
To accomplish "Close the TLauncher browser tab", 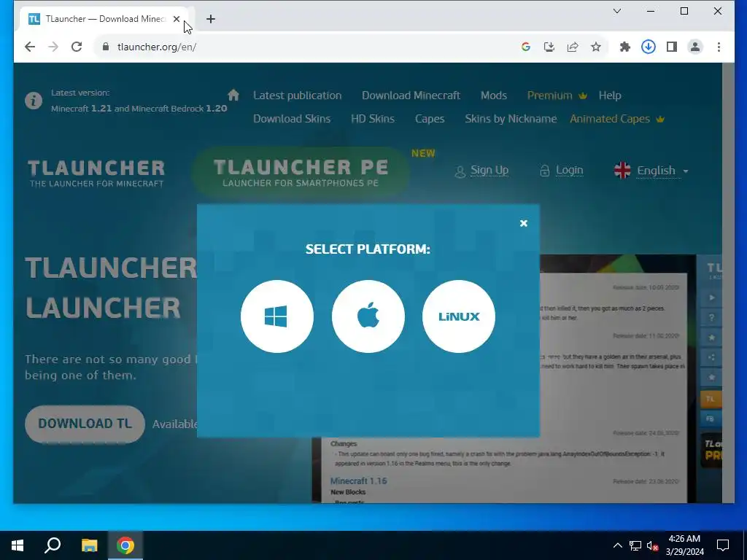I will tap(177, 19).
